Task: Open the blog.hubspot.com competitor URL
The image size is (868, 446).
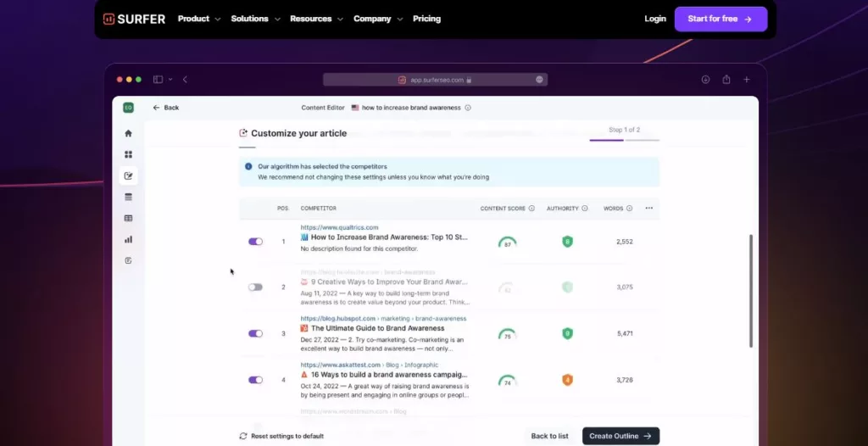Action: coord(384,319)
